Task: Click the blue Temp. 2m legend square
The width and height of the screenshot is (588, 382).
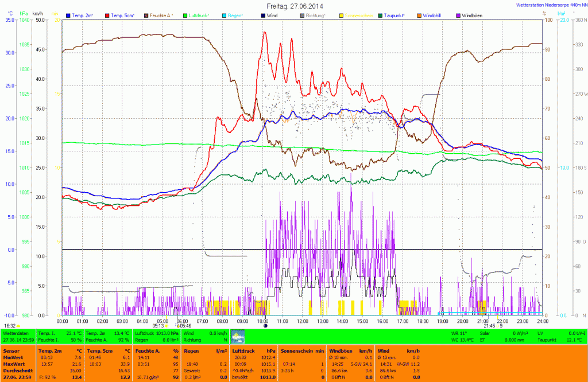Action: click(68, 15)
